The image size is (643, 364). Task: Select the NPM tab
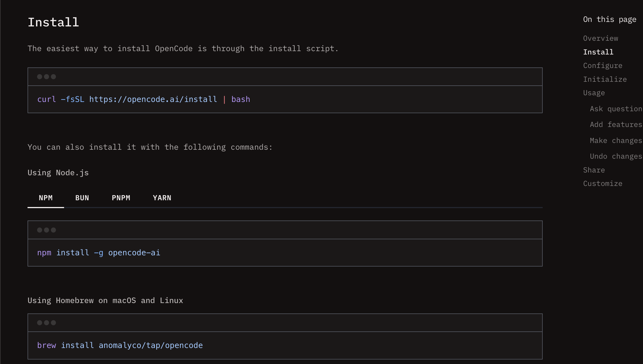(x=46, y=197)
